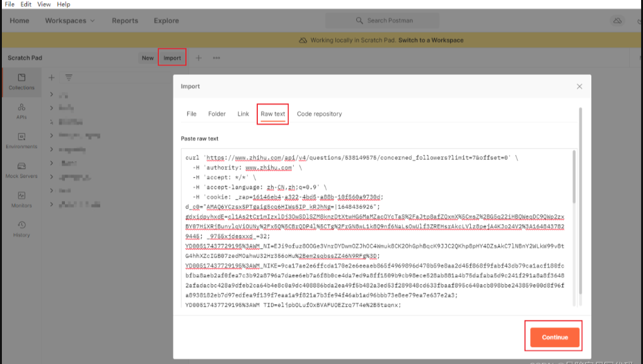This screenshot has height=364, width=643.
Task: Switch to the Folder import tab
Action: click(217, 114)
